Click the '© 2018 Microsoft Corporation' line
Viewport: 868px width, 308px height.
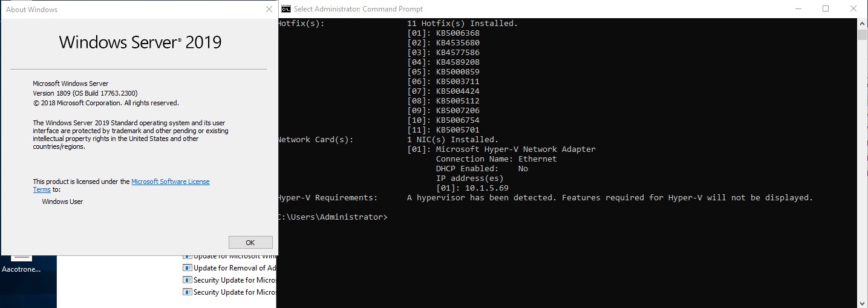coord(106,103)
